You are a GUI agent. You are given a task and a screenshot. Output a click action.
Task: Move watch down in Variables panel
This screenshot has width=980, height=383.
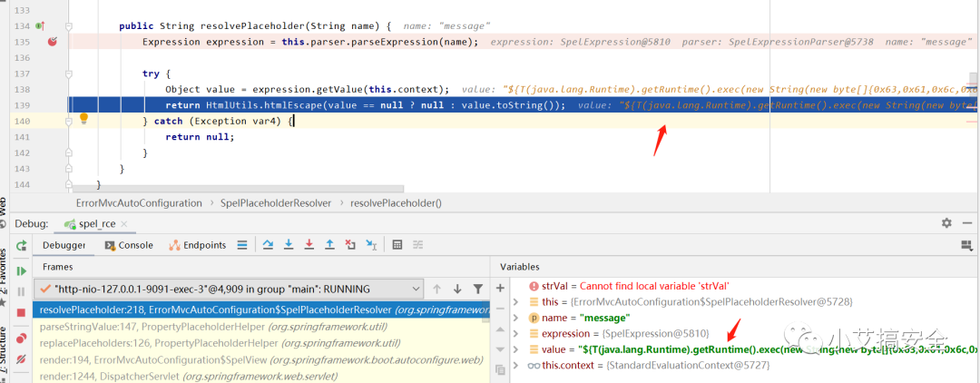[x=500, y=349]
